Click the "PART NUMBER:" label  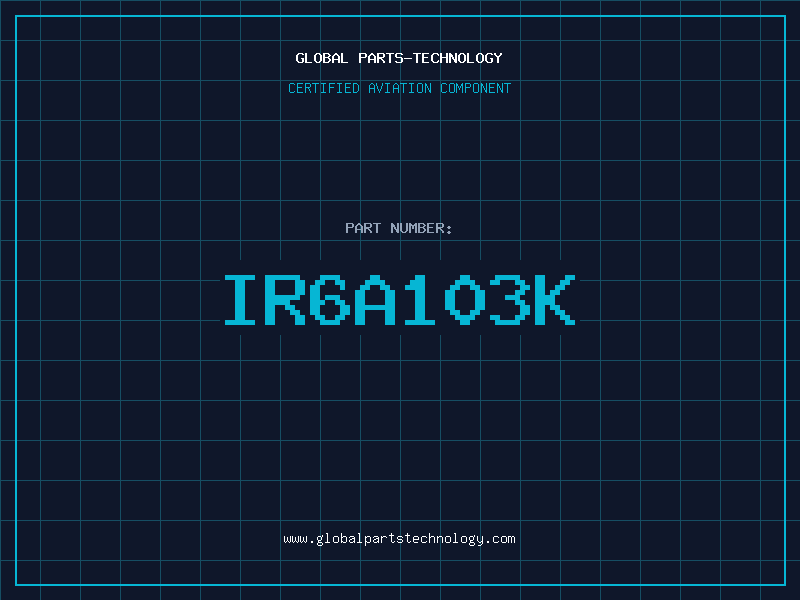tap(399, 228)
